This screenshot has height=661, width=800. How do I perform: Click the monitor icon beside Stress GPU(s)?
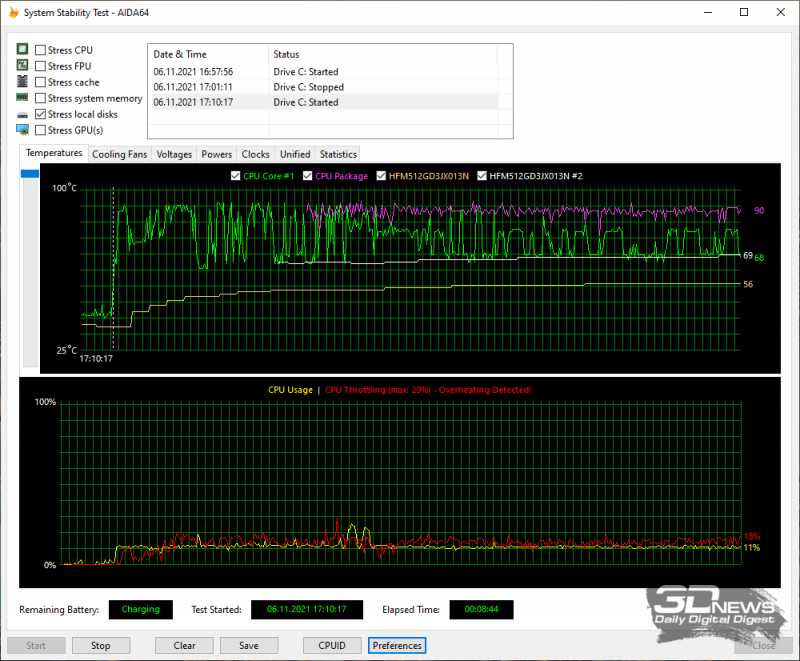pyautogui.click(x=22, y=130)
